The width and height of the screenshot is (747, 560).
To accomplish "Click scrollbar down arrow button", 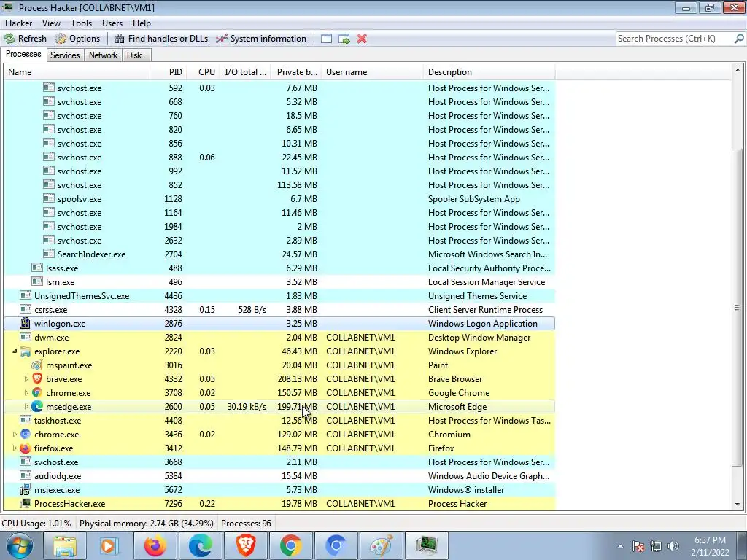I will click(x=738, y=504).
